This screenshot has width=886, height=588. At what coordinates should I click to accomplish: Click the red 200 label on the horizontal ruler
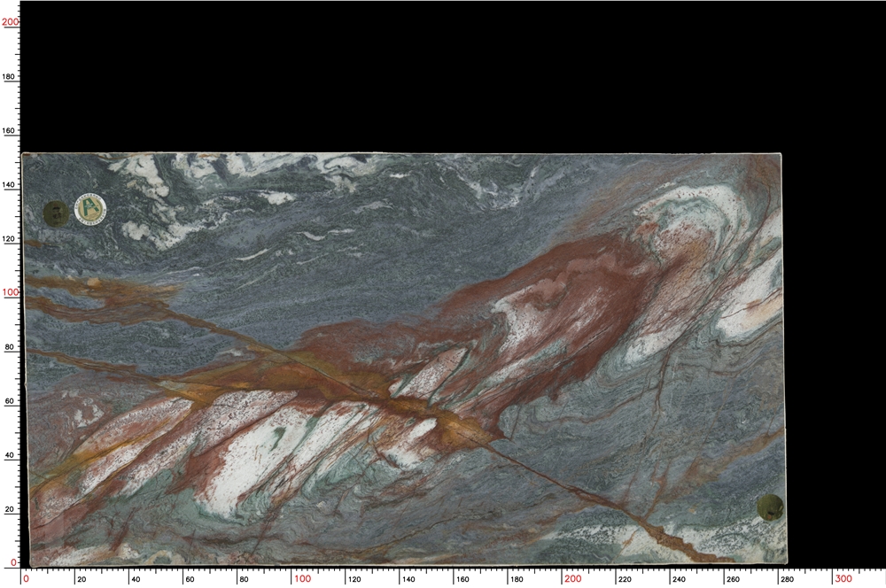click(572, 578)
